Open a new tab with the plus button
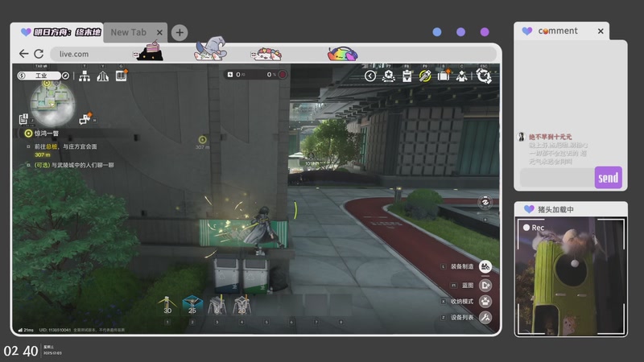Screen dimensions: 644x362 tap(180, 32)
